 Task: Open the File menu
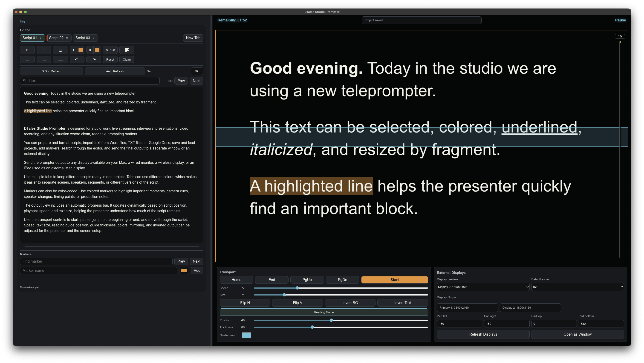(23, 21)
